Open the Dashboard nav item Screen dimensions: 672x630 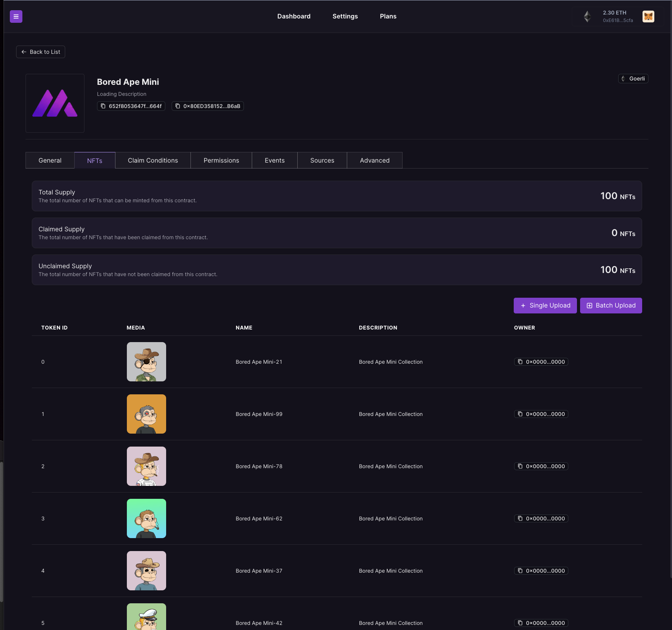tap(294, 16)
